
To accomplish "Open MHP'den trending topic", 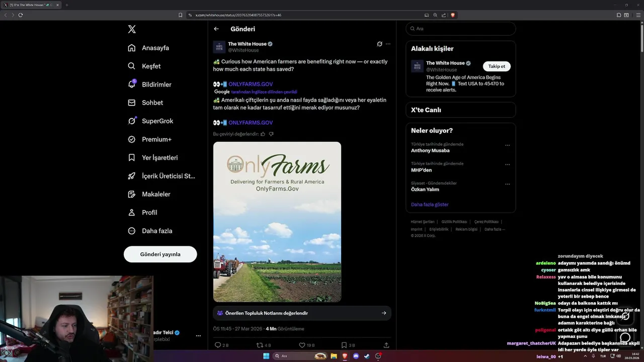I will (x=421, y=170).
